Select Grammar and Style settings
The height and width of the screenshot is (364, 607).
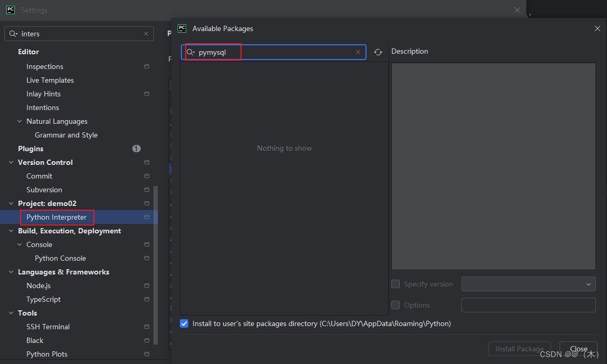[66, 135]
